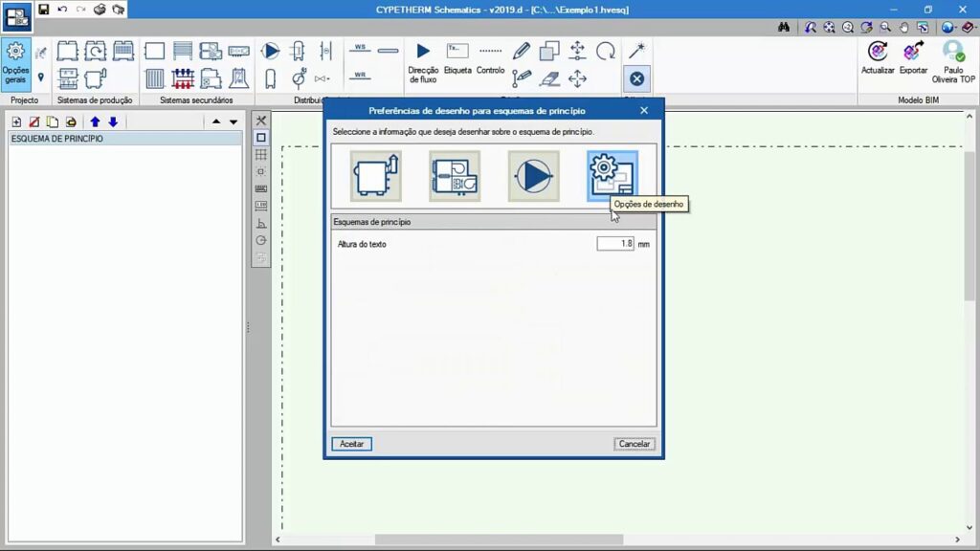Toggle the ruler display in vertical toolbar
Screen dimensions: 980x551
[261, 189]
